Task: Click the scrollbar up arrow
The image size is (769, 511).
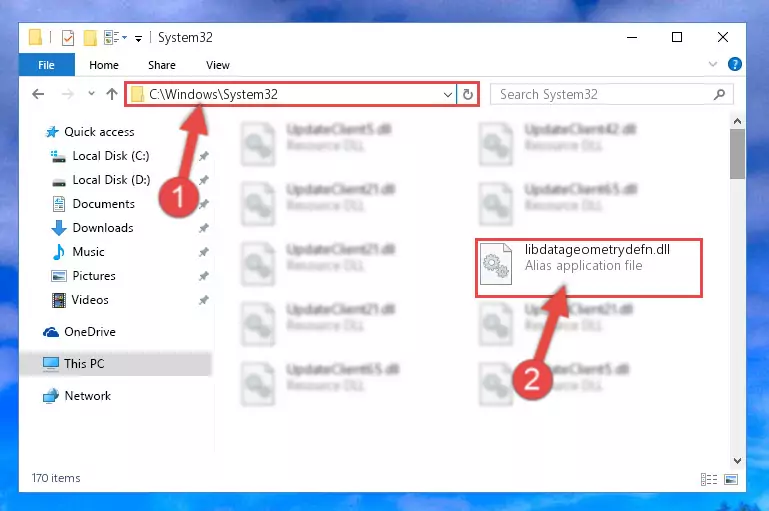Action: 737,121
